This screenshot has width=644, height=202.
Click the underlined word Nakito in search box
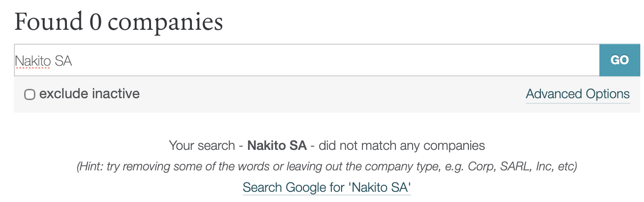click(x=33, y=61)
